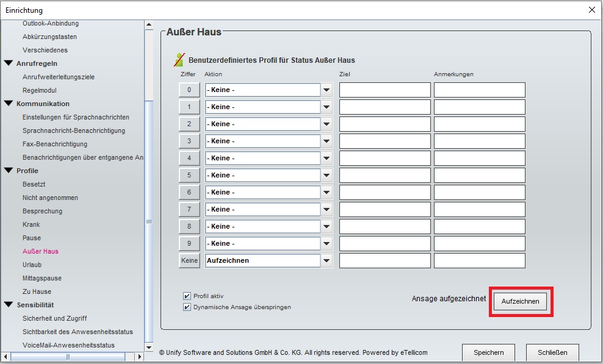Image resolution: width=603 pixels, height=364 pixels.
Task: Open Fax-Benachrichtigung settings
Action: (55, 144)
